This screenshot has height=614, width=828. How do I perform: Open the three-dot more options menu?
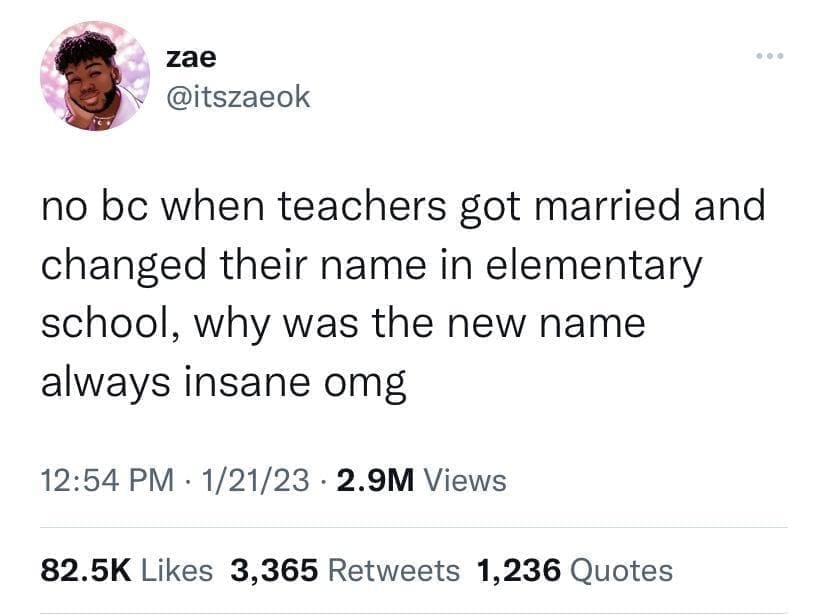pos(770,56)
